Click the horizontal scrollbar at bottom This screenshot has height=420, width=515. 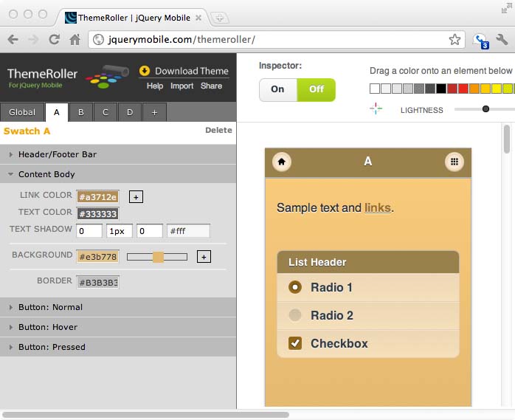coord(145,415)
